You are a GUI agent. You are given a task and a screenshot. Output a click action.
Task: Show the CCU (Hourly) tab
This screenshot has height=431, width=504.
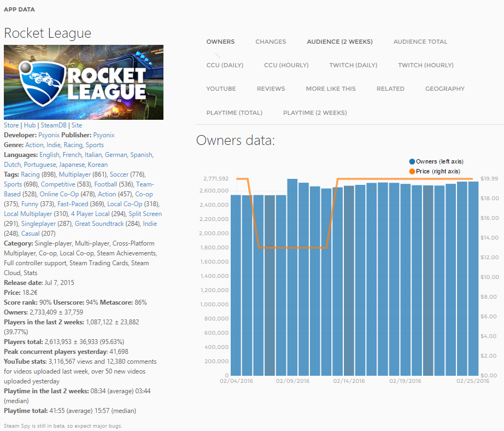(x=286, y=65)
